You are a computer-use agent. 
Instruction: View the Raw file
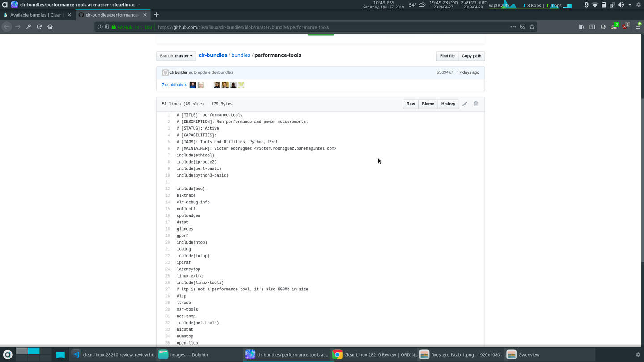411,104
